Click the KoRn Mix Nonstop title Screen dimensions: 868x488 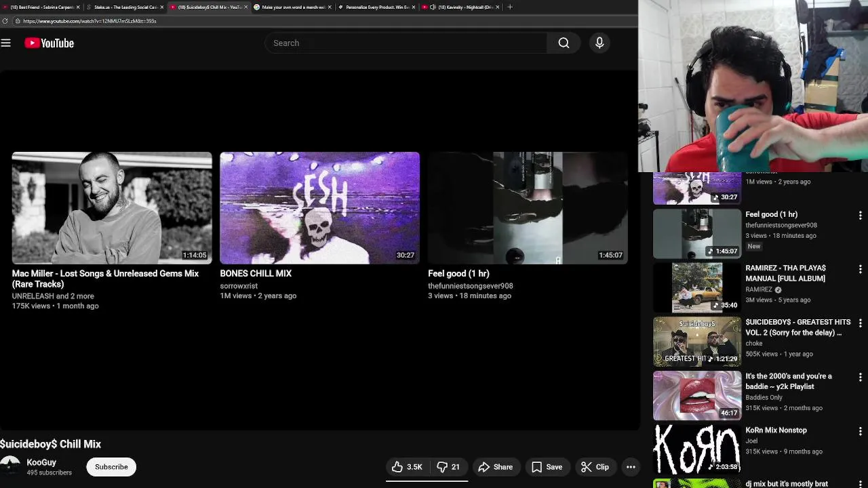pyautogui.click(x=776, y=430)
